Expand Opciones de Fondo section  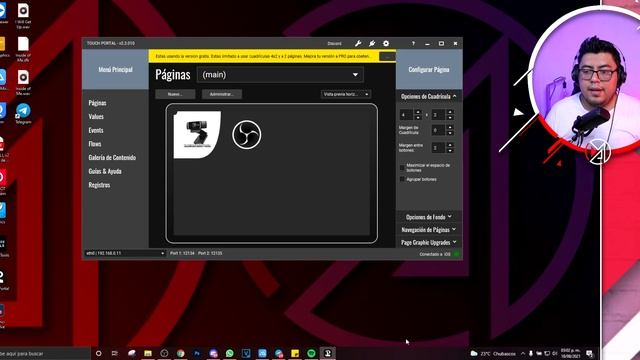[429, 217]
